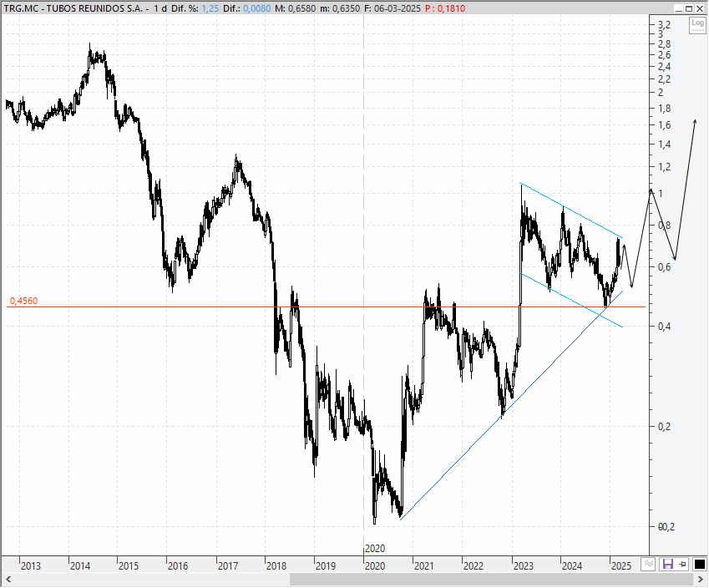Click the Dif. % value 1,25
The image size is (709, 588).
tap(210, 8)
